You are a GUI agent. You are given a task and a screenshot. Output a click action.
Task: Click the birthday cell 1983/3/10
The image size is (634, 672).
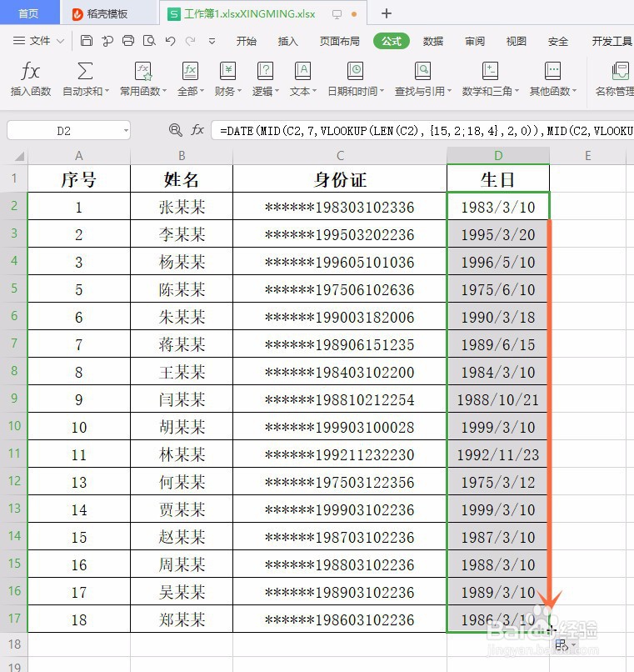498,207
